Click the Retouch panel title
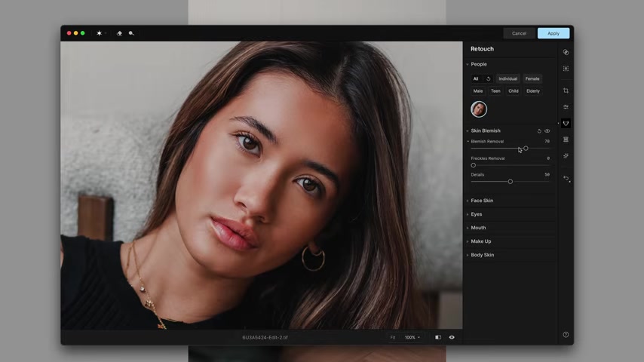Image resolution: width=644 pixels, height=362 pixels. tap(482, 49)
